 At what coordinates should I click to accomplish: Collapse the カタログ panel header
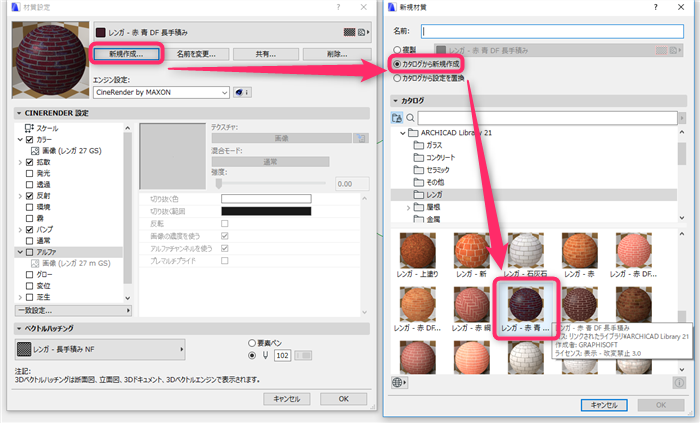click(x=396, y=101)
